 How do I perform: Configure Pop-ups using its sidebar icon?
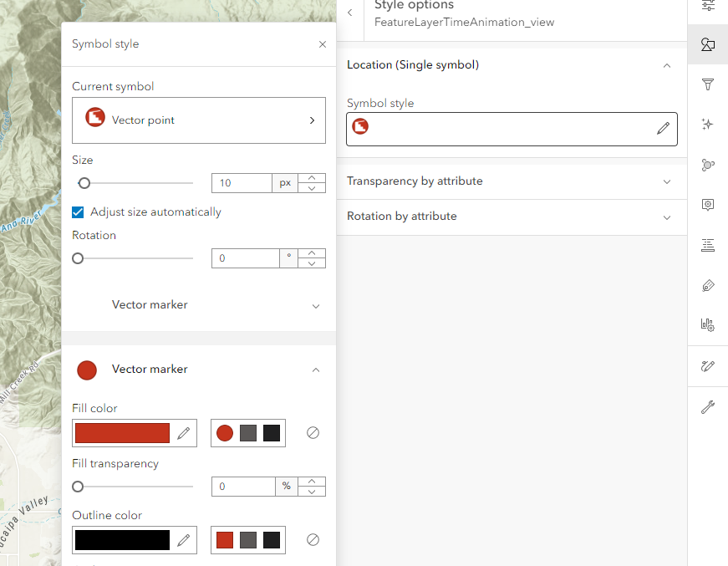708,205
